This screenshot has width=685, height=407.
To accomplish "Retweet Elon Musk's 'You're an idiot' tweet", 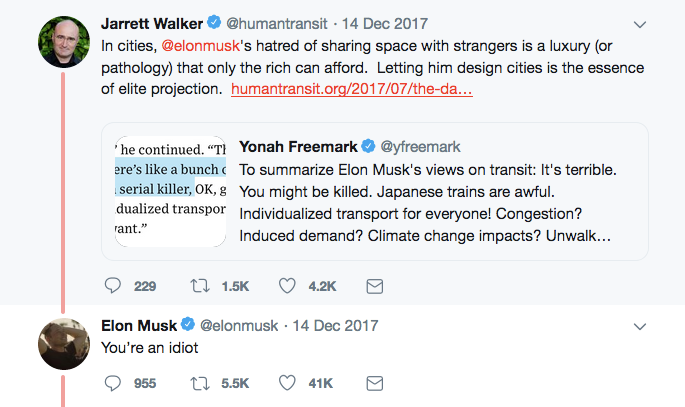I will coord(200,383).
